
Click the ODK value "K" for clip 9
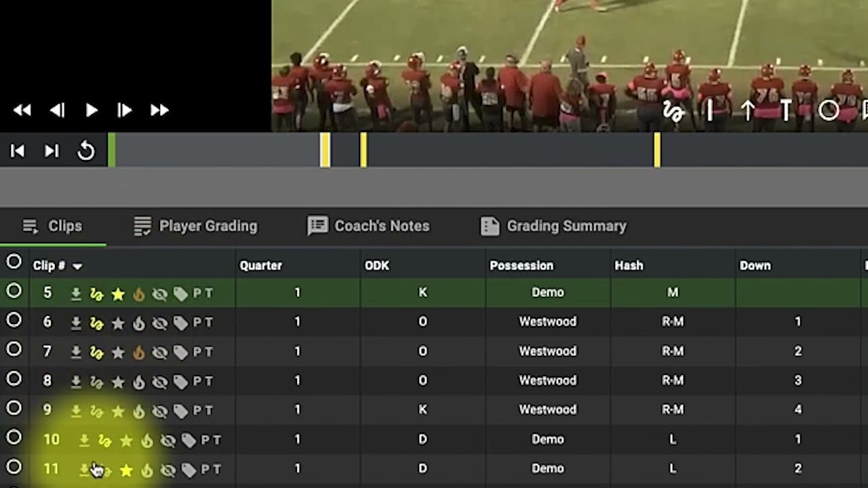pyautogui.click(x=422, y=410)
